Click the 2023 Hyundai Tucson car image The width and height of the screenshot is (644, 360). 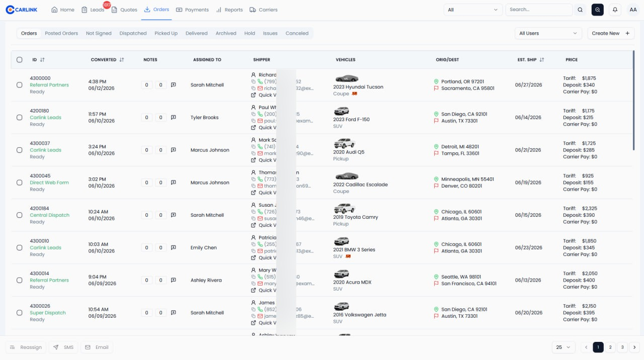coord(346,78)
